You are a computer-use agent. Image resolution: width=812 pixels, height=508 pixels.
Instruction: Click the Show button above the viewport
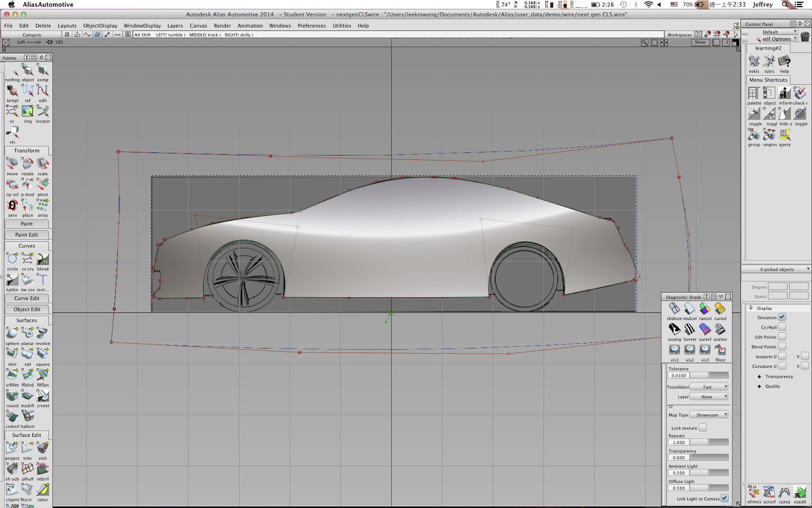point(700,42)
